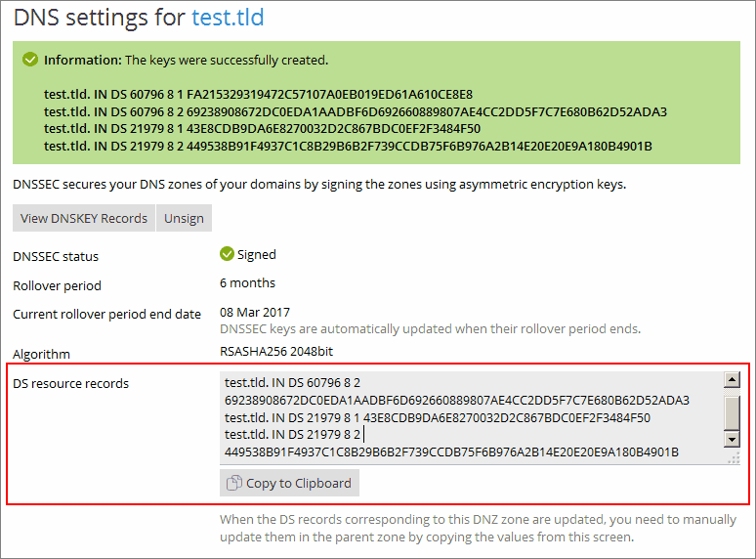Viewport: 756px width, 559px height.
Task: Click the 43E8CDB9 record line in textarea
Action: (437, 417)
